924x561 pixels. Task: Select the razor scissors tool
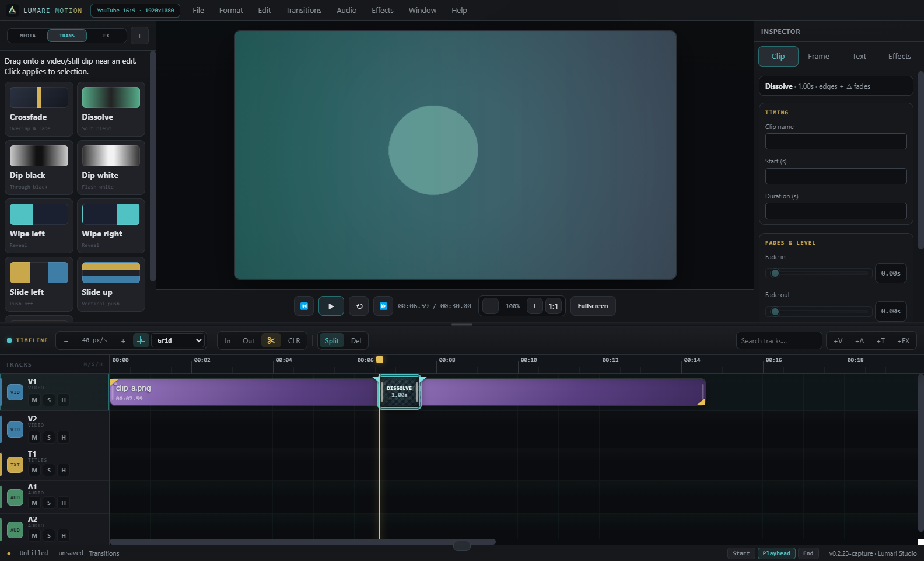[x=271, y=341]
